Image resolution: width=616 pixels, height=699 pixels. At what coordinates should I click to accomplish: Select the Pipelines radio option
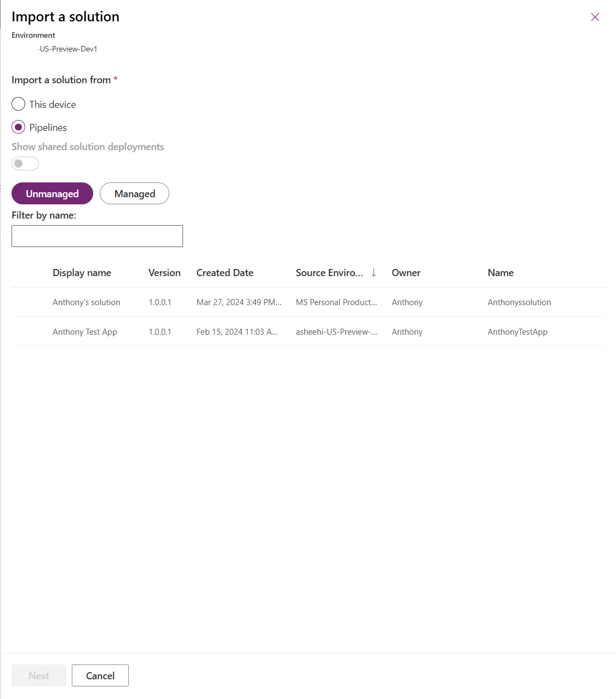tap(19, 127)
